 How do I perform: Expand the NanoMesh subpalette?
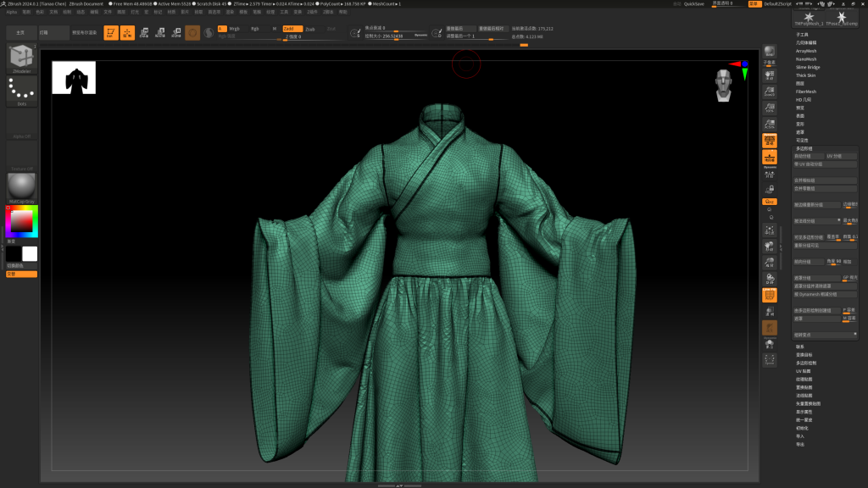pyautogui.click(x=806, y=59)
